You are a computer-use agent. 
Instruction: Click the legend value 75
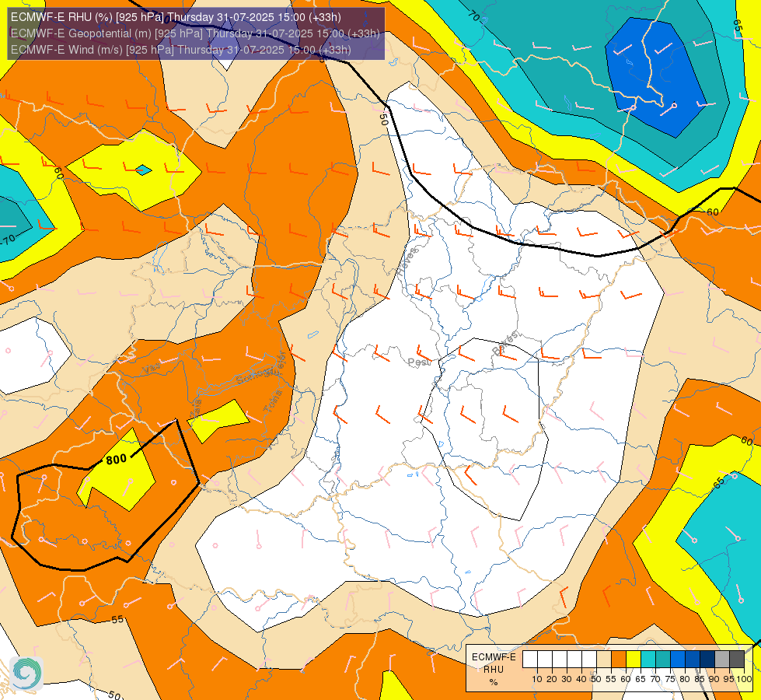[x=668, y=679]
